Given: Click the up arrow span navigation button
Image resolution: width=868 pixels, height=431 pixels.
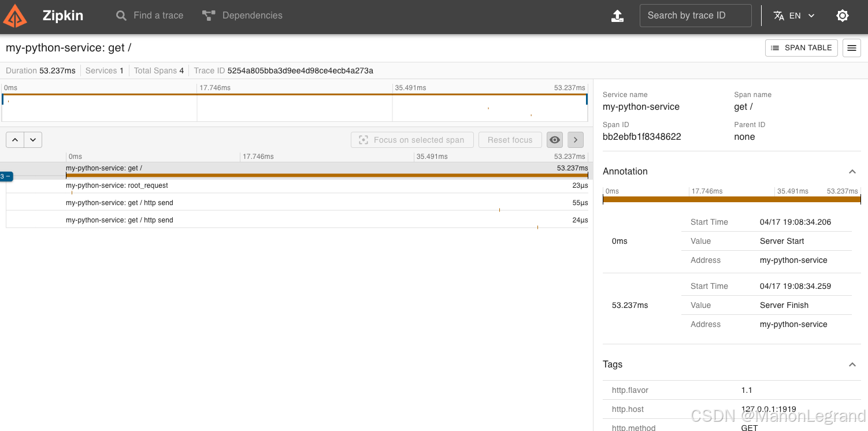Looking at the screenshot, I should coord(15,140).
